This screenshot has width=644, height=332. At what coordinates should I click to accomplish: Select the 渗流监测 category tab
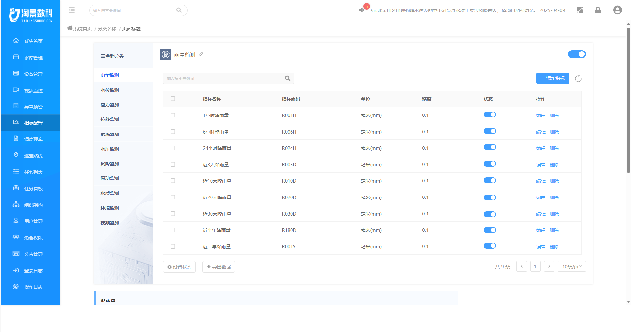(x=124, y=135)
